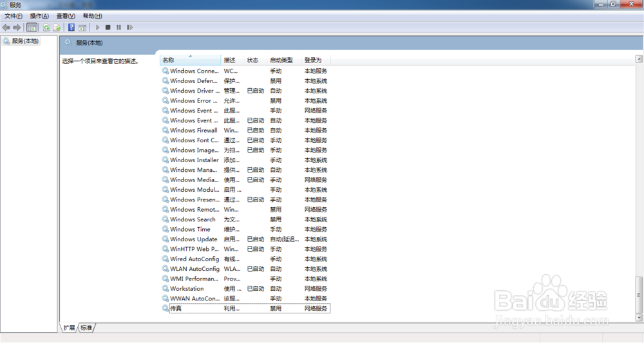Click the Export list toolbar icon

[57, 28]
